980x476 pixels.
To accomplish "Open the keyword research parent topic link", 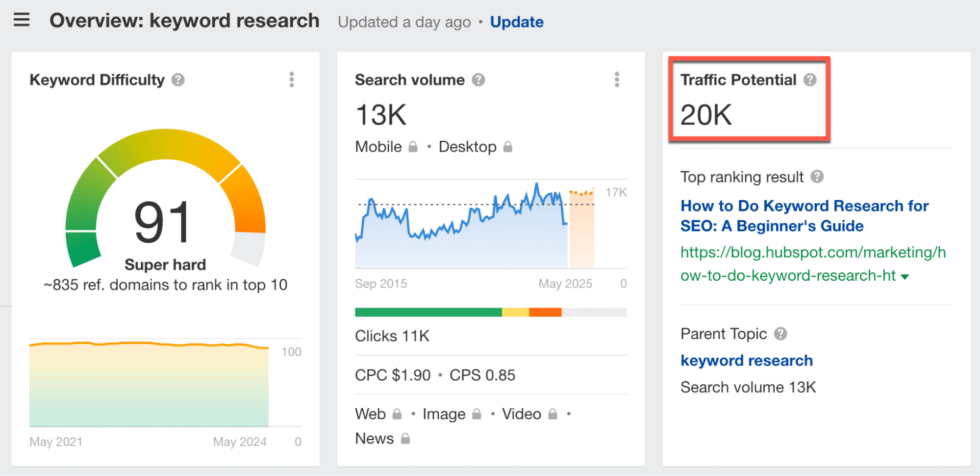I will pos(747,361).
